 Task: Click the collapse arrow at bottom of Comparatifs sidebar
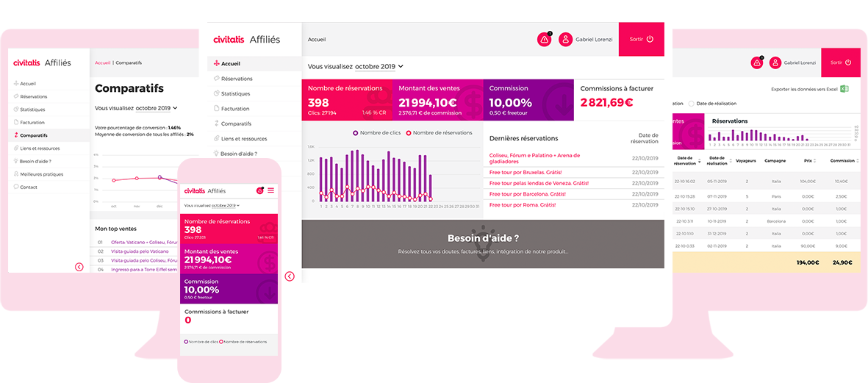(x=79, y=267)
